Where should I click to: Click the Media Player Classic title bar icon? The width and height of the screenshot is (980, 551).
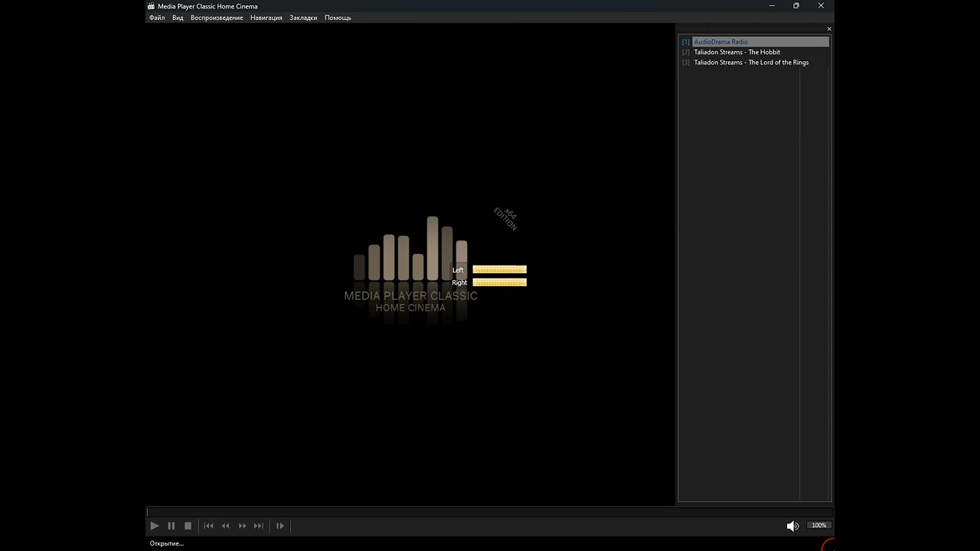pos(152,6)
